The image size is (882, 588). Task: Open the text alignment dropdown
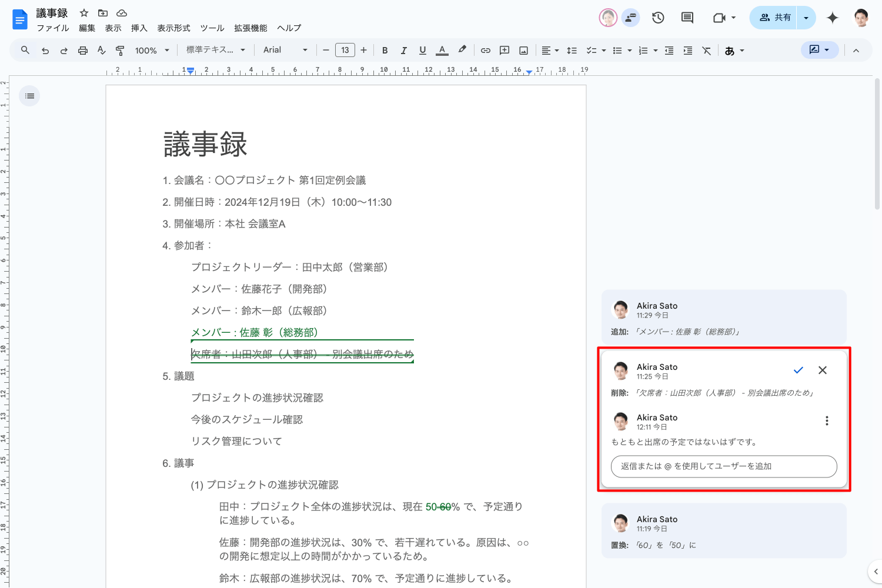click(x=550, y=51)
